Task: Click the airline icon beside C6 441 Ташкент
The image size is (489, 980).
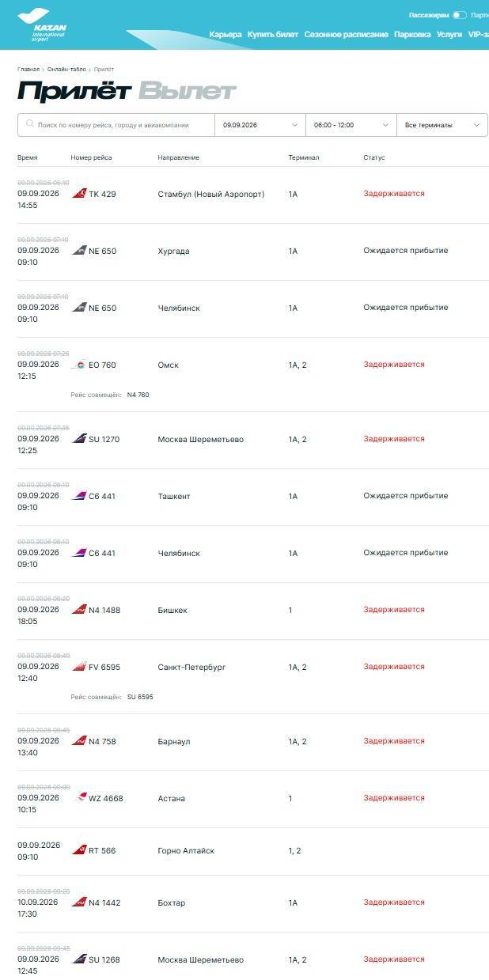Action: (x=78, y=496)
